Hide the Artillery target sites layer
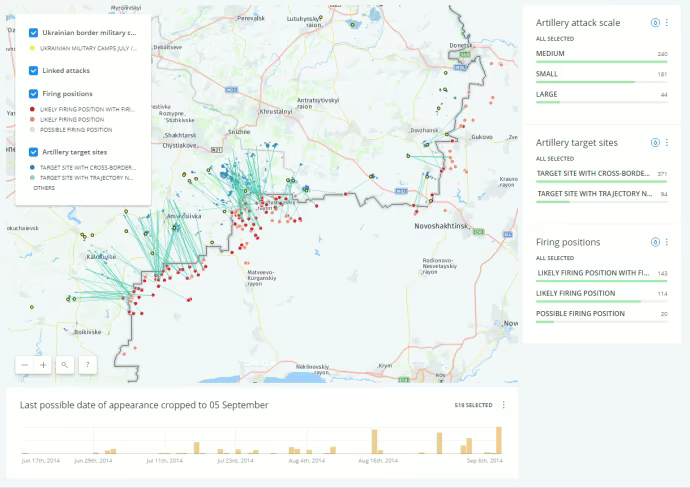The image size is (690, 488). (x=34, y=152)
